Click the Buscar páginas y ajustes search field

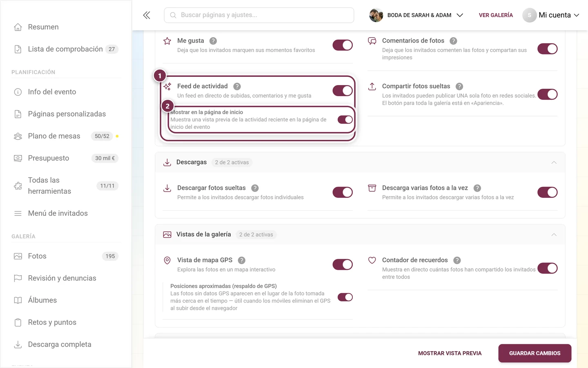[x=259, y=15]
